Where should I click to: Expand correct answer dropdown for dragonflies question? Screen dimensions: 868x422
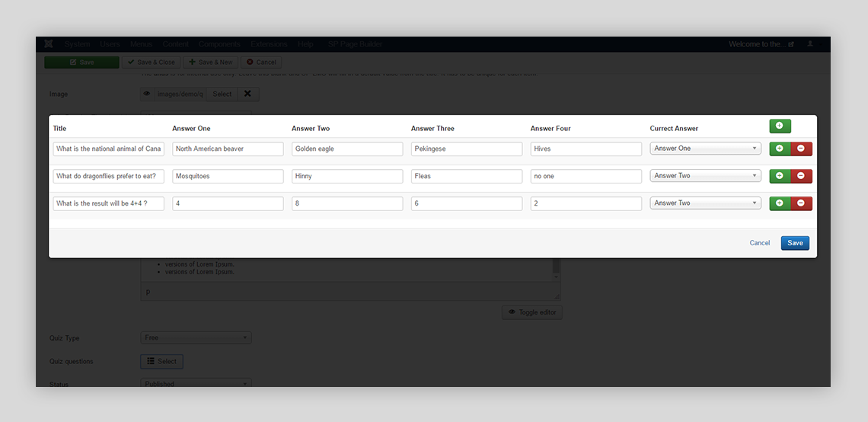(705, 176)
